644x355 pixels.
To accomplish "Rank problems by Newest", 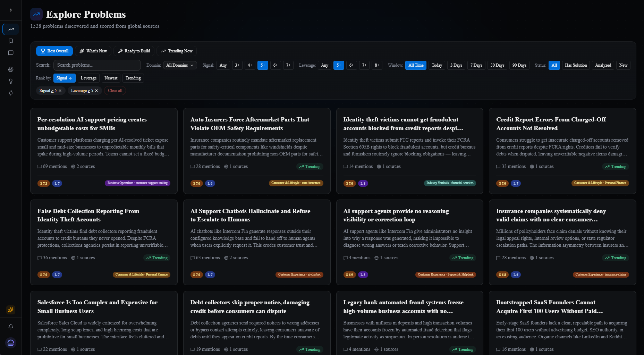I will point(111,78).
